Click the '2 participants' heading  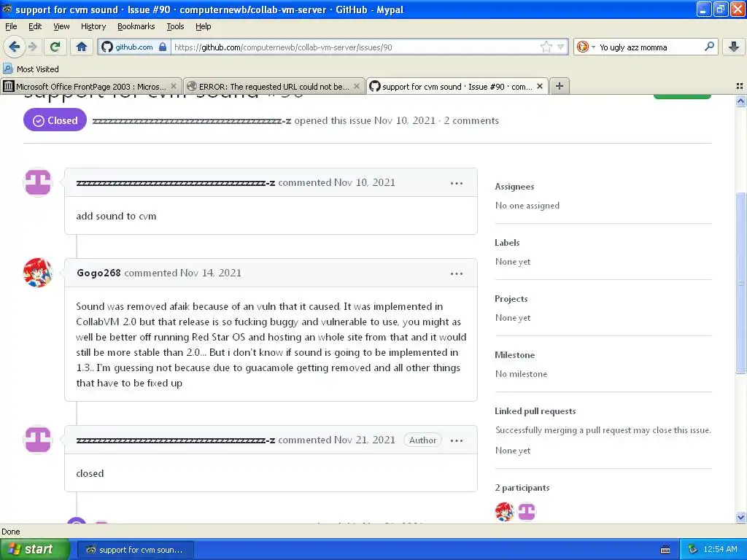(522, 488)
